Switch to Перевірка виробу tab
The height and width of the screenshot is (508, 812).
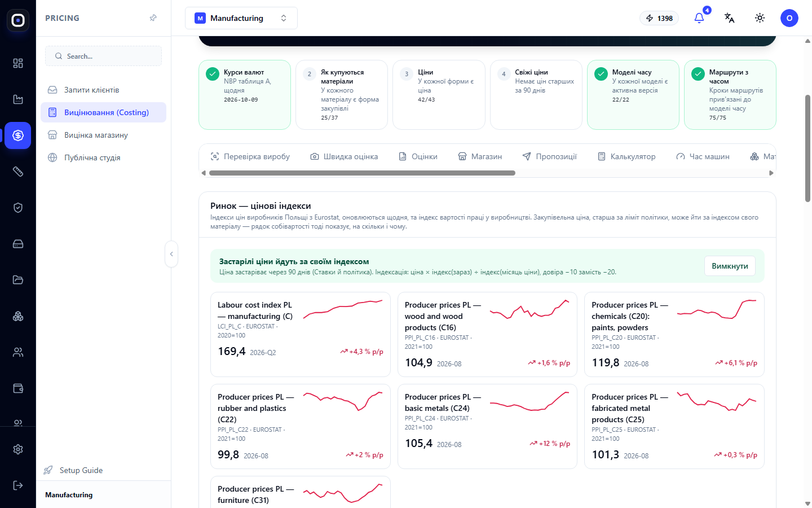(x=250, y=156)
